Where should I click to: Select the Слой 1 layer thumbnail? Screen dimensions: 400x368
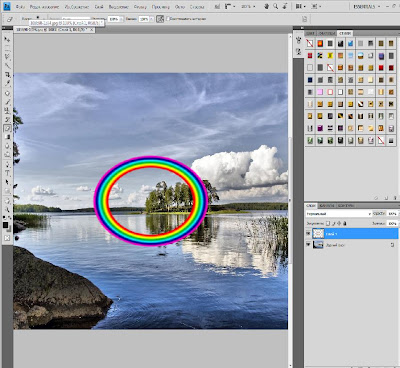coord(318,234)
